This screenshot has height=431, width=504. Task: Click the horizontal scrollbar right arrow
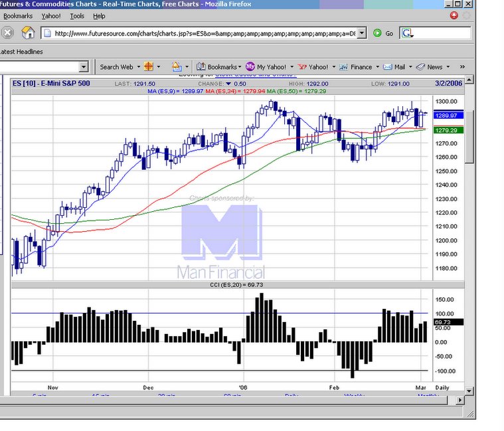[460, 400]
